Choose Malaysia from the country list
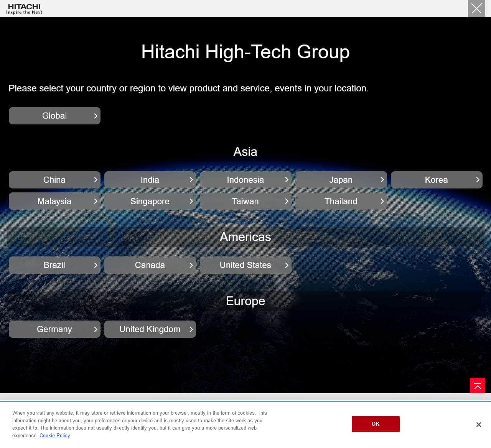This screenshot has height=448, width=491. pos(54,201)
